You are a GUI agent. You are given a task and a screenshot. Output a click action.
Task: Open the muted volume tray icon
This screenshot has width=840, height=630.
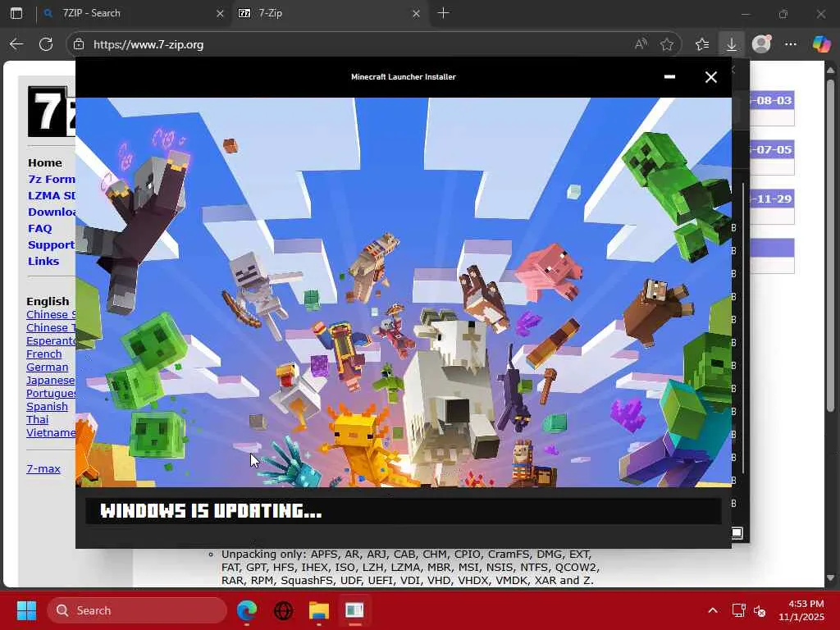(x=760, y=610)
